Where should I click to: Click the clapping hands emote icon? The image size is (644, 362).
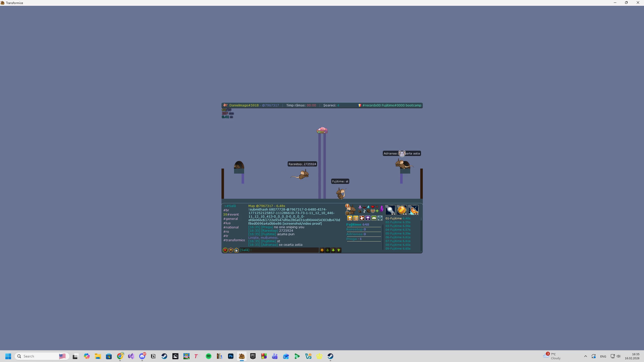tap(360, 211)
